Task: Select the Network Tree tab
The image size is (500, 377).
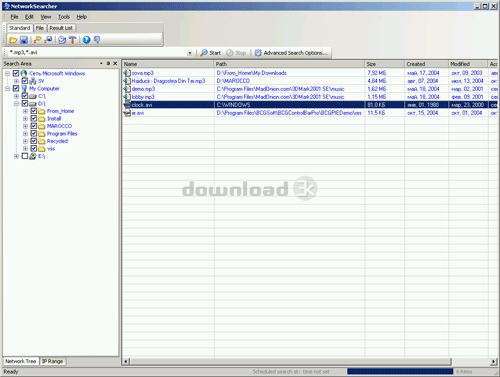Action: 21,361
